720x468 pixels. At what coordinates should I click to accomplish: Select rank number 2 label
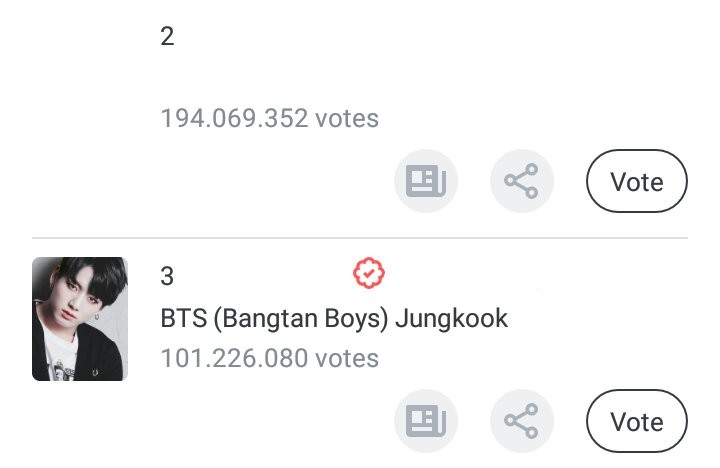click(167, 36)
